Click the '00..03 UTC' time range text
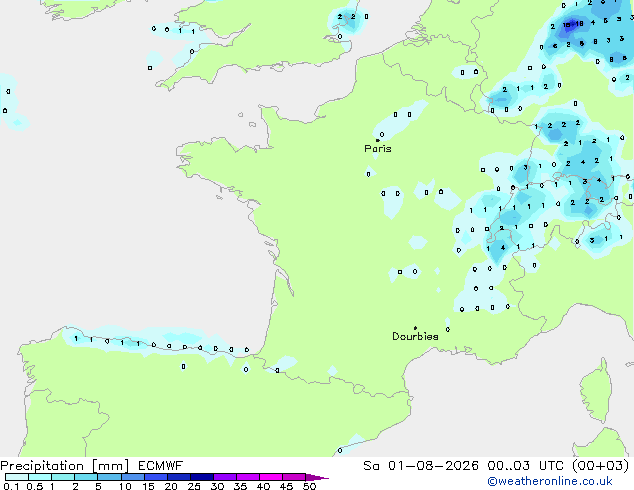 click(525, 466)
